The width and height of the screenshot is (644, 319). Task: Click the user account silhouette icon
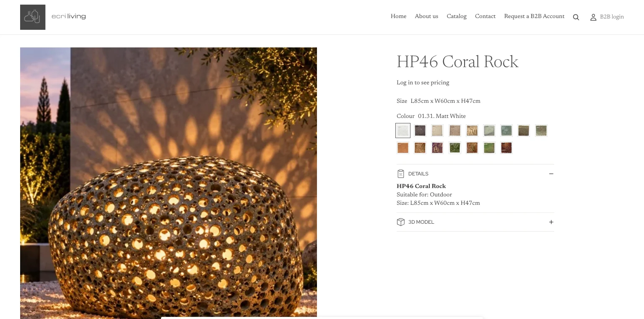(593, 17)
